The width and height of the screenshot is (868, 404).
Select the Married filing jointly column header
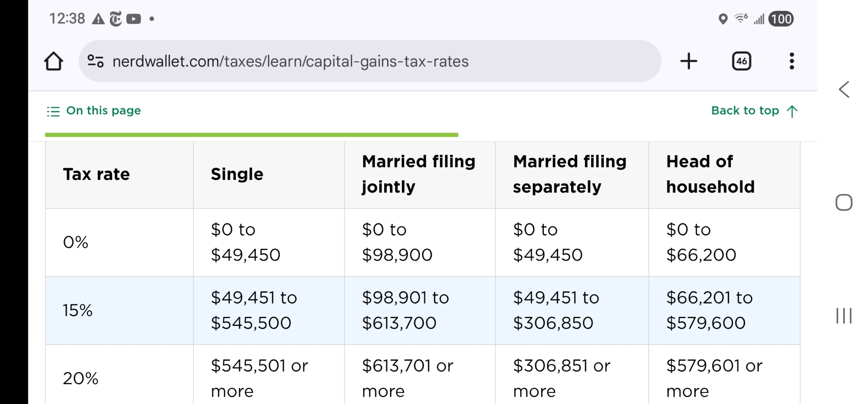pos(419,174)
